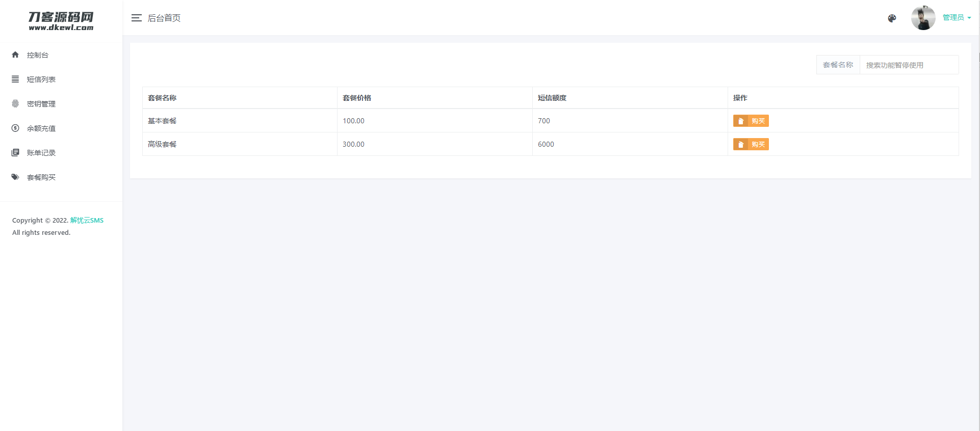Image resolution: width=980 pixels, height=431 pixels.
Task: Click the home icon beside 控制台
Action: pos(15,55)
